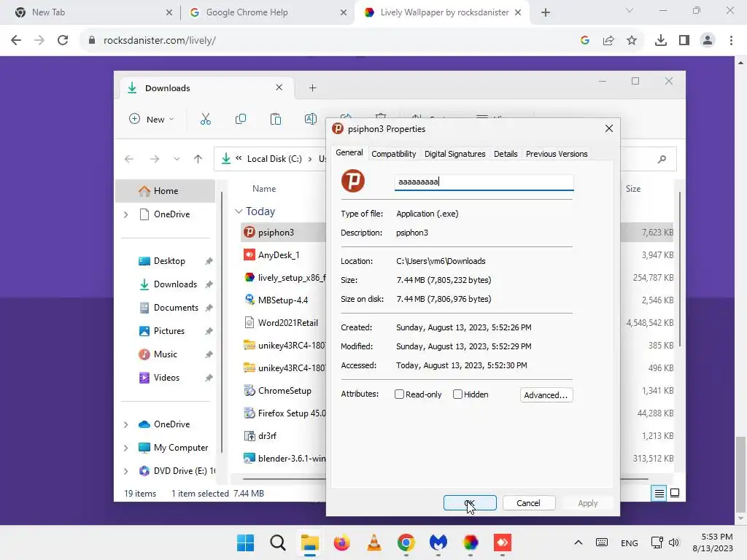Collapse the Today group in file list
The width and height of the screenshot is (747, 560).
coord(239,211)
